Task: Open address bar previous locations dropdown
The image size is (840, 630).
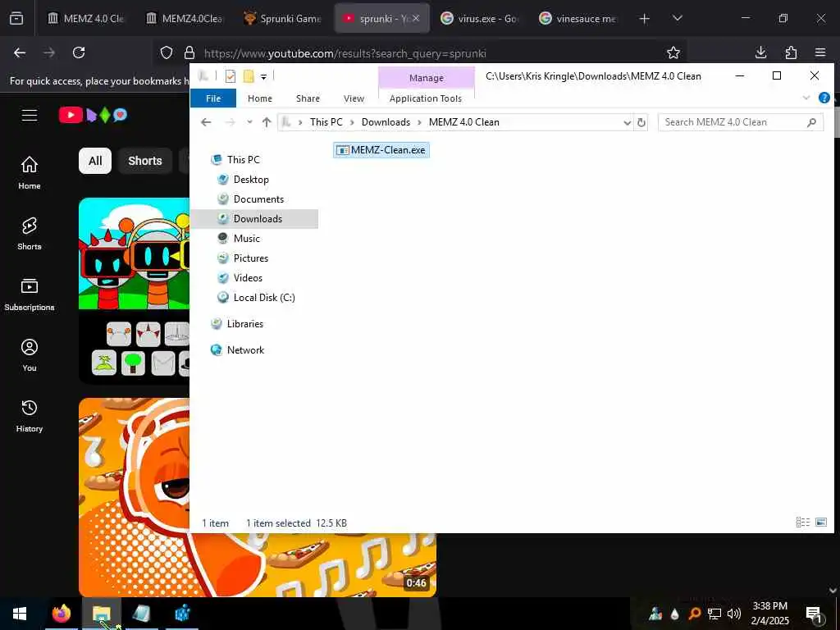Action: pyautogui.click(x=628, y=123)
